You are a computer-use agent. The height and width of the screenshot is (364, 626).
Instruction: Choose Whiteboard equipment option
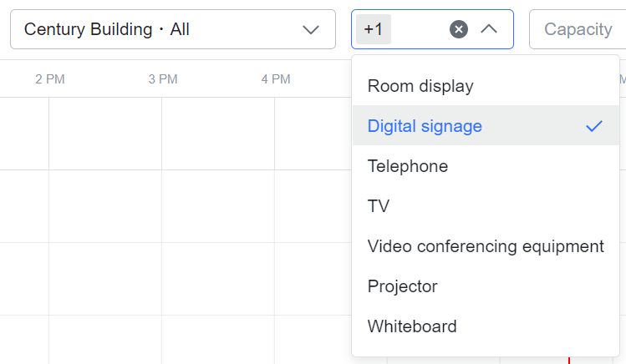click(x=412, y=326)
